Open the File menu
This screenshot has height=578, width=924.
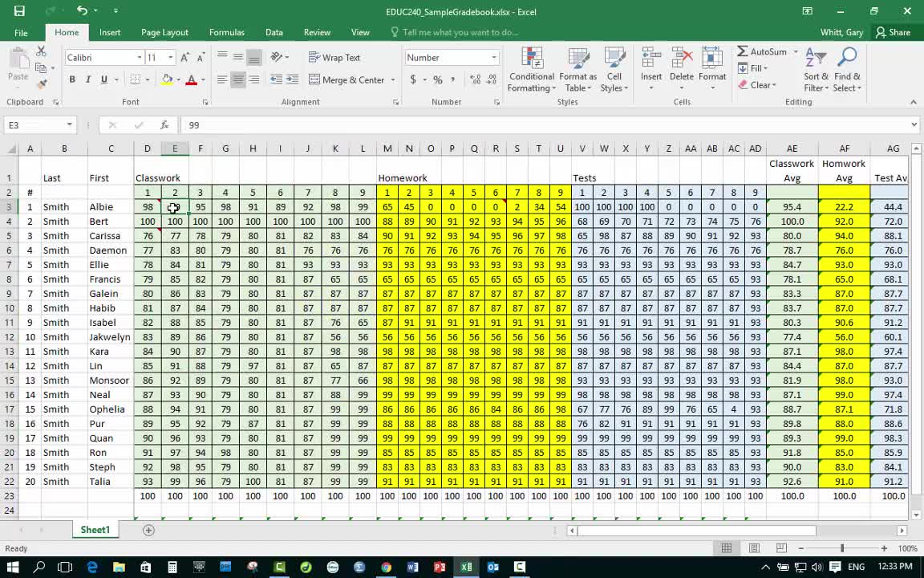[x=21, y=32]
